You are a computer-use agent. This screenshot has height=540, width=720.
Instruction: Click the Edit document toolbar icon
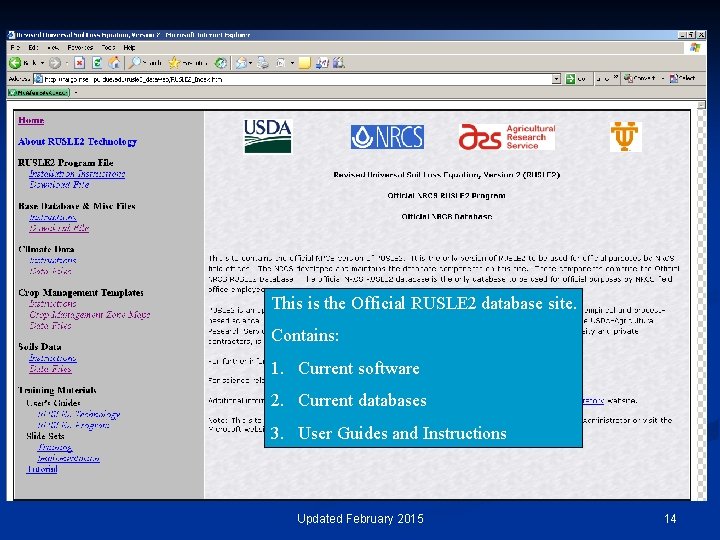pos(281,63)
